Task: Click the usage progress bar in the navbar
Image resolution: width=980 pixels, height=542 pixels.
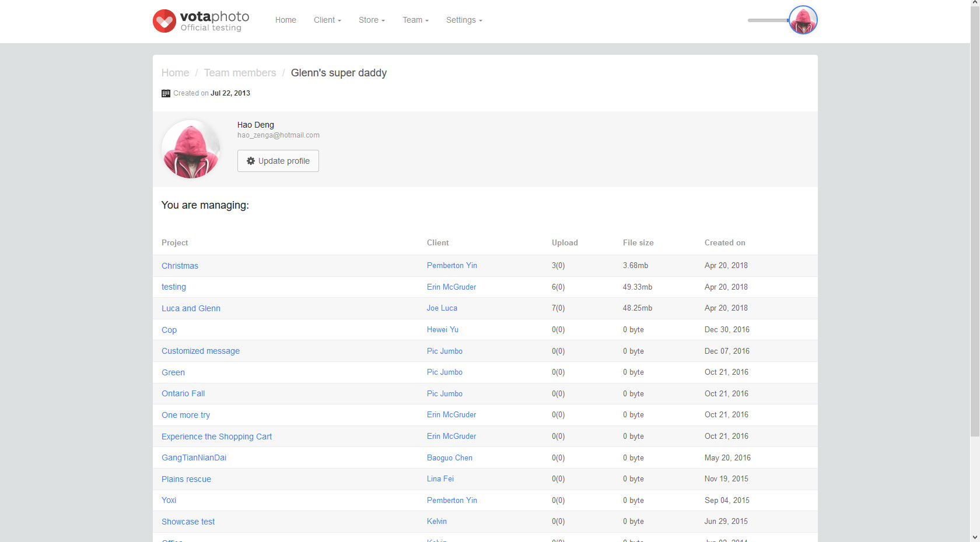Action: 768,20
